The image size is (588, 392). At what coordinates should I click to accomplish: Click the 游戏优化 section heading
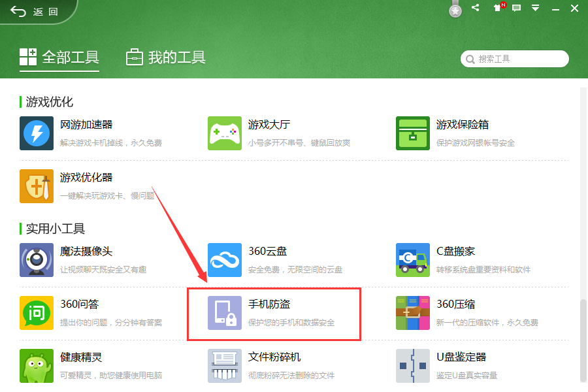[x=50, y=102]
